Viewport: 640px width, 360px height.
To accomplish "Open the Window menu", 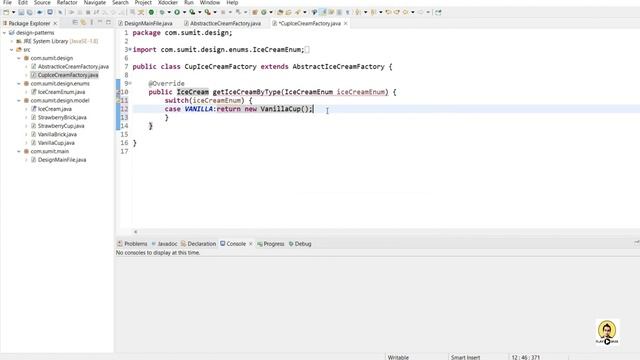I will coord(210,2).
